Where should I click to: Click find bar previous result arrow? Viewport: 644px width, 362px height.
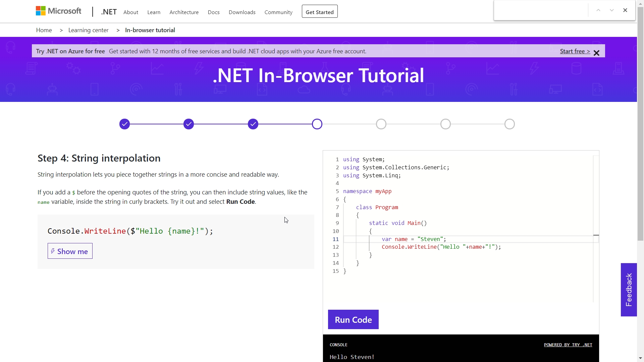click(x=598, y=10)
